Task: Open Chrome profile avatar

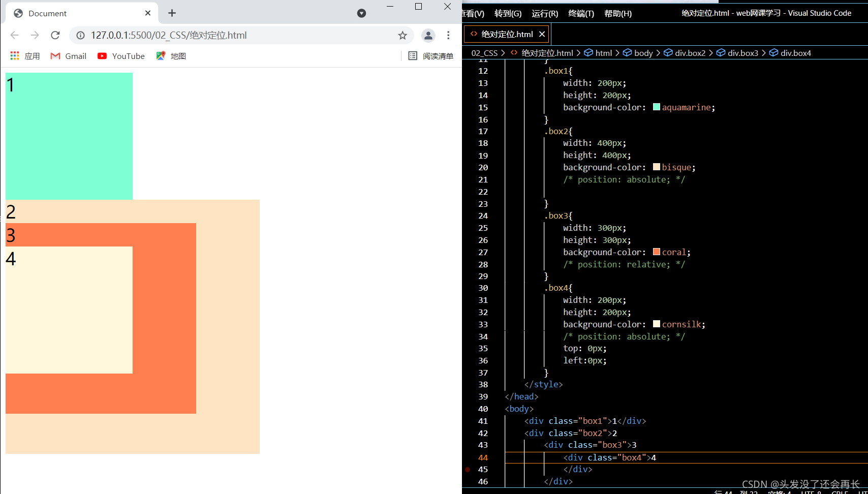Action: [428, 35]
